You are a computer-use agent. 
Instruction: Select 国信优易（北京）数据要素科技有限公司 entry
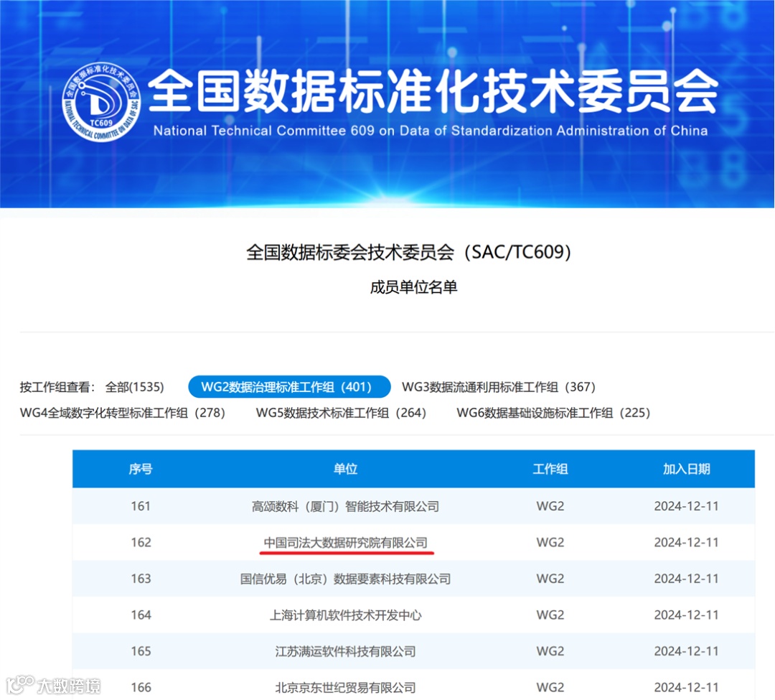click(345, 579)
